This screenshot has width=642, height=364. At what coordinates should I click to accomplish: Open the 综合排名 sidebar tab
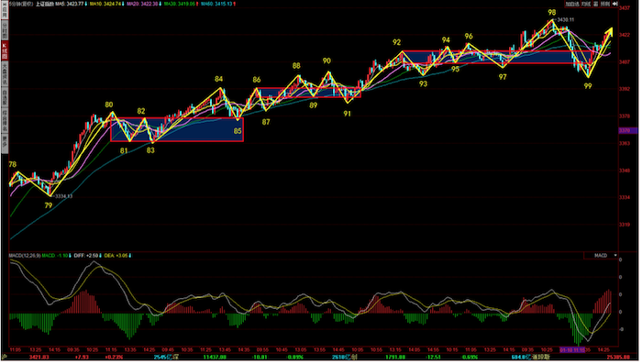[x=5, y=120]
